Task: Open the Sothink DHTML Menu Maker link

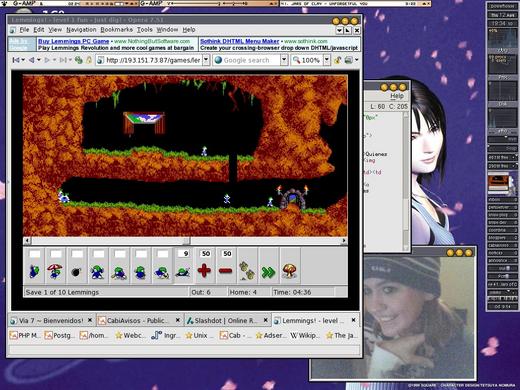Action: (x=239, y=41)
